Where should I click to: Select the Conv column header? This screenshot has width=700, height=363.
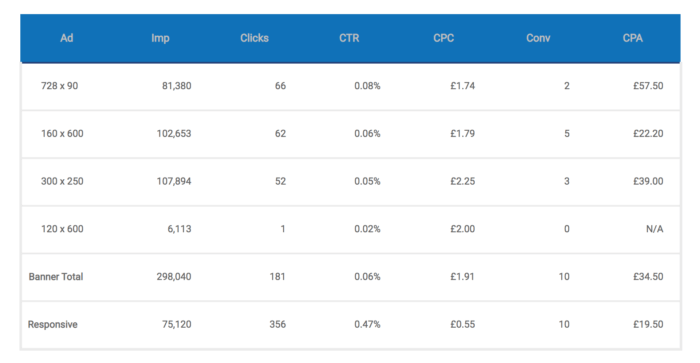coord(538,38)
